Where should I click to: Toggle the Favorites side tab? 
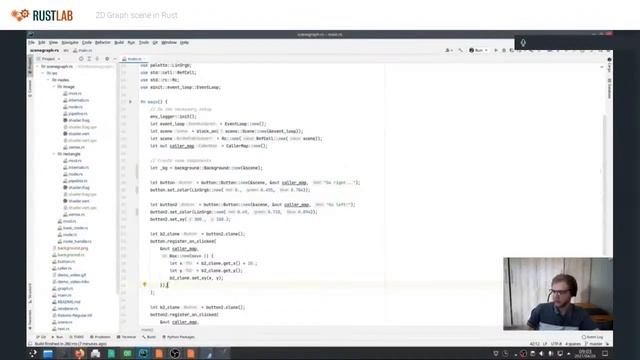click(30, 319)
